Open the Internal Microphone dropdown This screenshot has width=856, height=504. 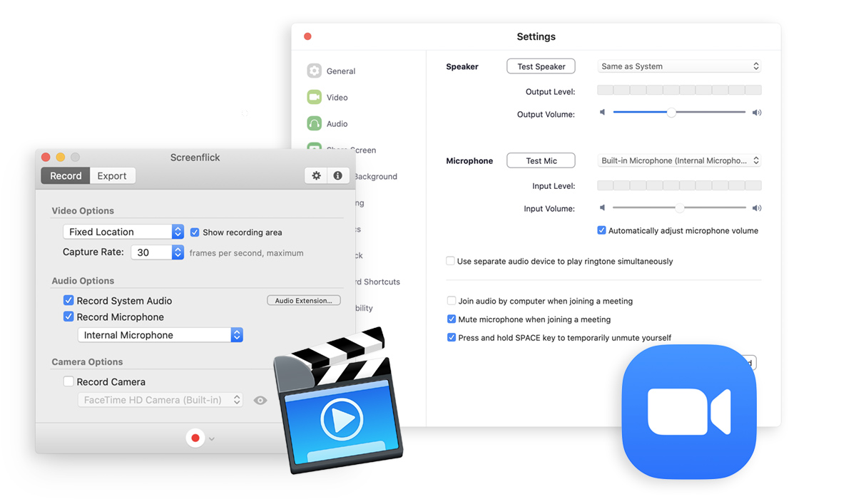point(160,335)
